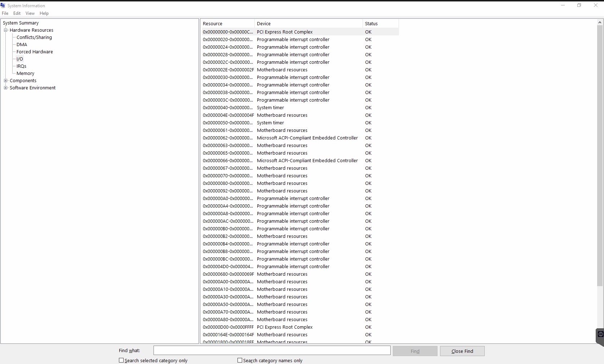Screen dimensions: 604x364
Task: Click the System Information app icon
Action: point(3,5)
